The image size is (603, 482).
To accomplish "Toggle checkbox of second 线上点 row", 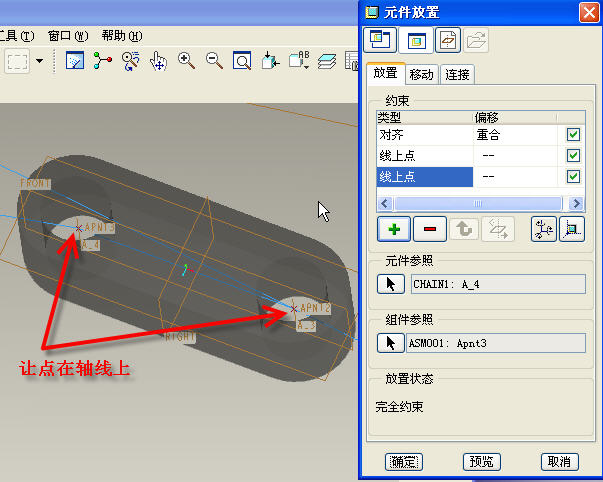I will [573, 155].
